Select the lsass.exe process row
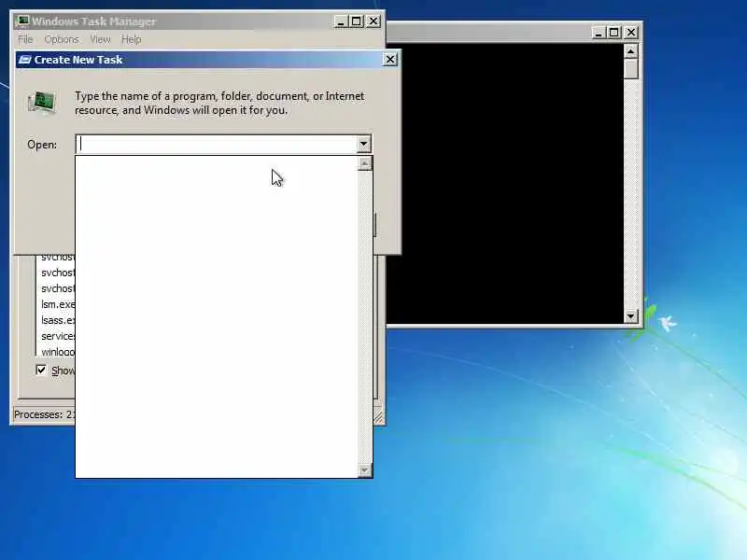Screen dimensions: 747x560 [x=56, y=320]
